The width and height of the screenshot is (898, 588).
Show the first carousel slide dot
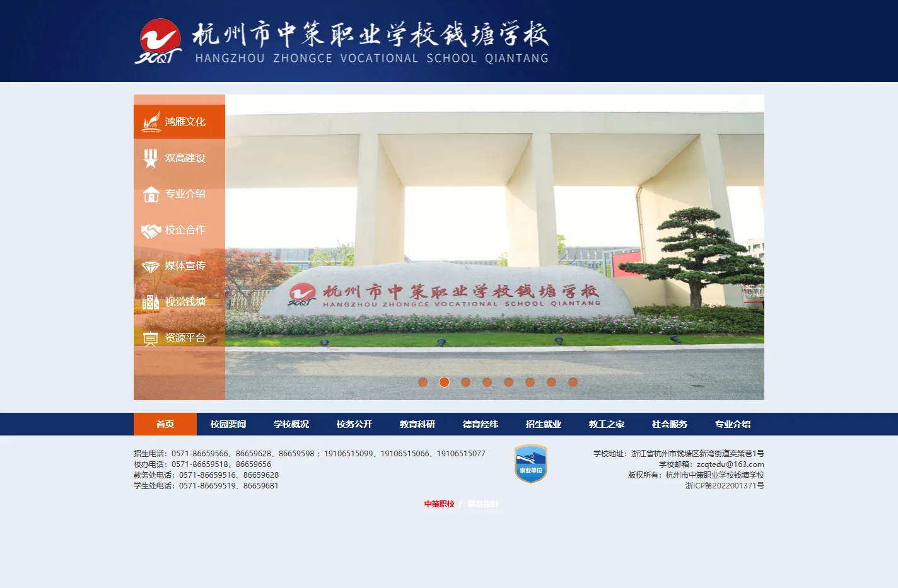[x=423, y=382]
